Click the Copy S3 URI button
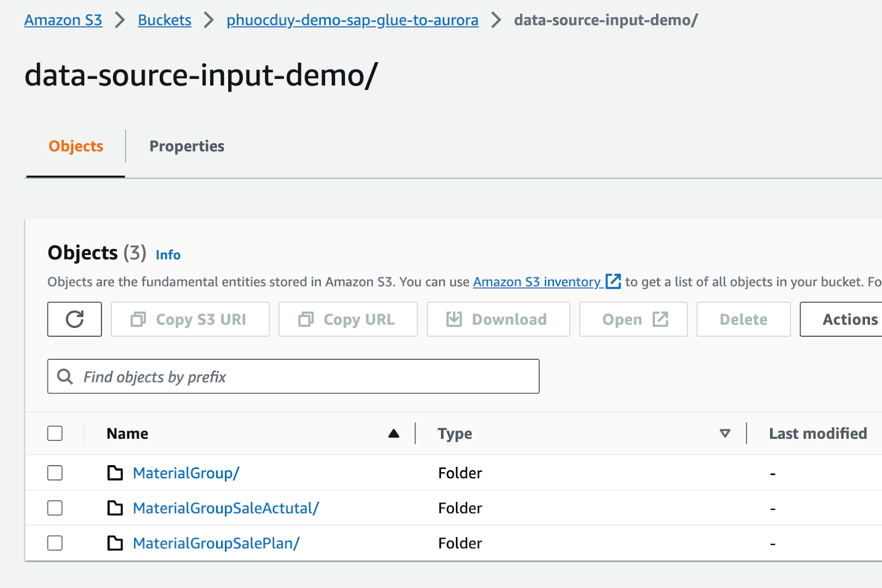 tap(190, 319)
